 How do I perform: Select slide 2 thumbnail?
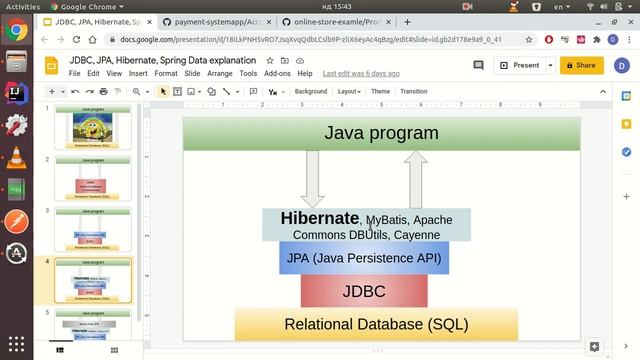click(93, 178)
